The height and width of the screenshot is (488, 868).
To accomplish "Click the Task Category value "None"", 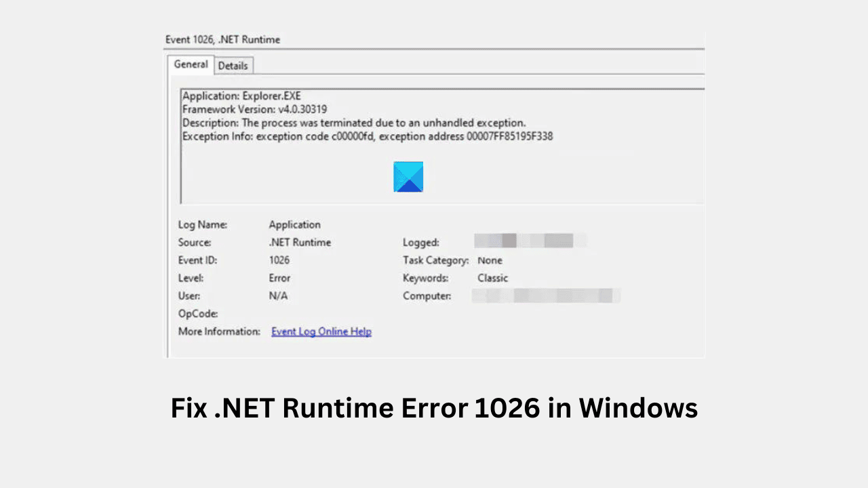I will [x=490, y=260].
